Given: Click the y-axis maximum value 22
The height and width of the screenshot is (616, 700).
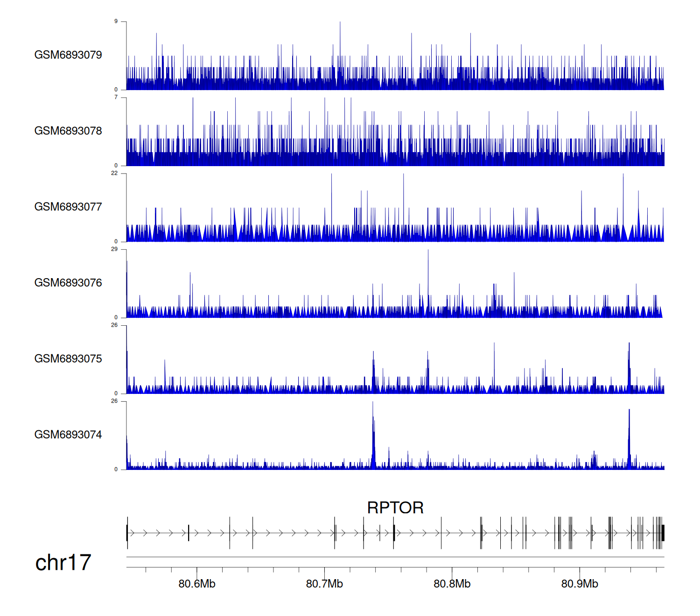Looking at the screenshot, I should coord(114,173).
